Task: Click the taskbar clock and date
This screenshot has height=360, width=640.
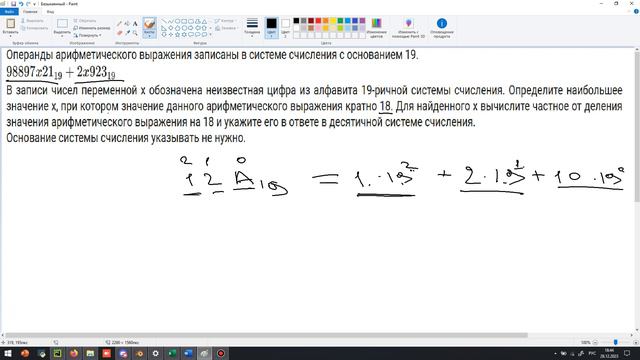Action: tap(609, 353)
